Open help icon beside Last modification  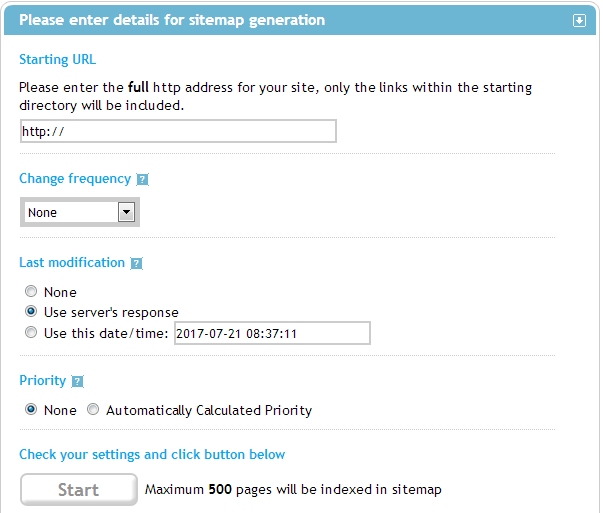[136, 264]
